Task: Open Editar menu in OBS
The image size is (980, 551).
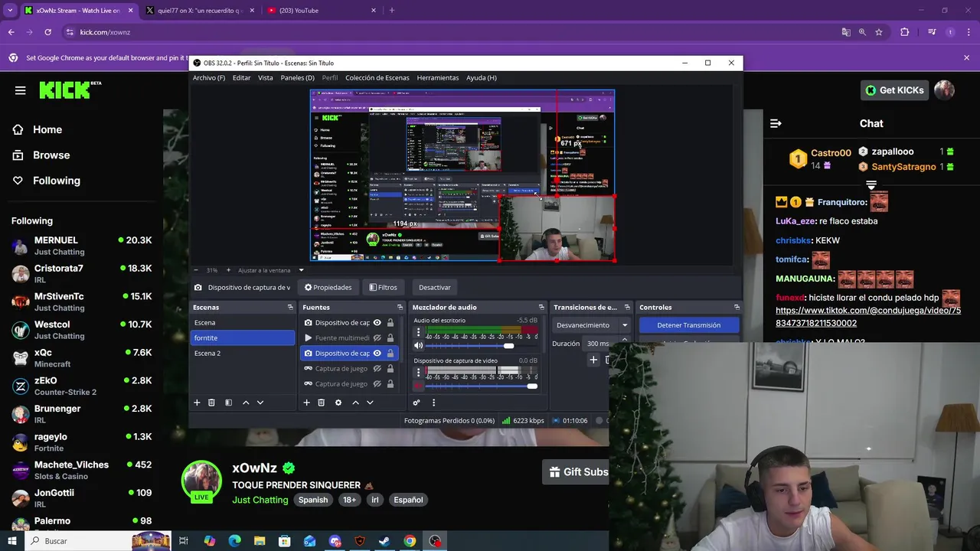Action: click(241, 77)
